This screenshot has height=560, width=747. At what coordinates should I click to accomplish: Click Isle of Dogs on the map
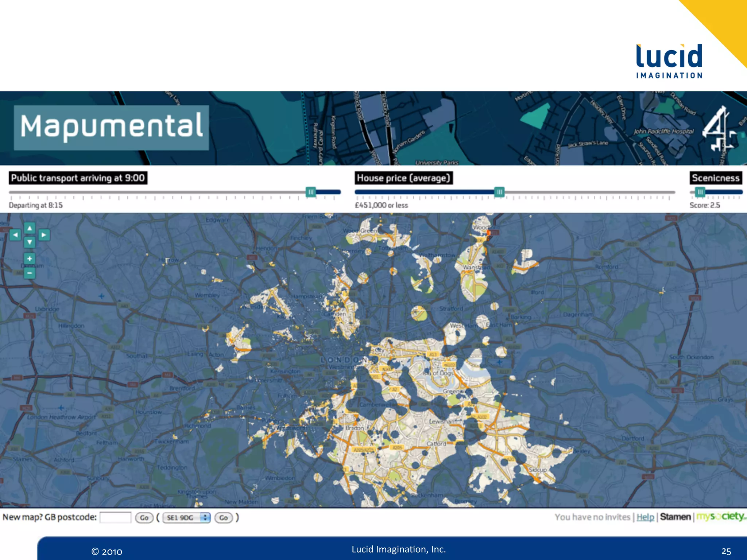point(438,373)
